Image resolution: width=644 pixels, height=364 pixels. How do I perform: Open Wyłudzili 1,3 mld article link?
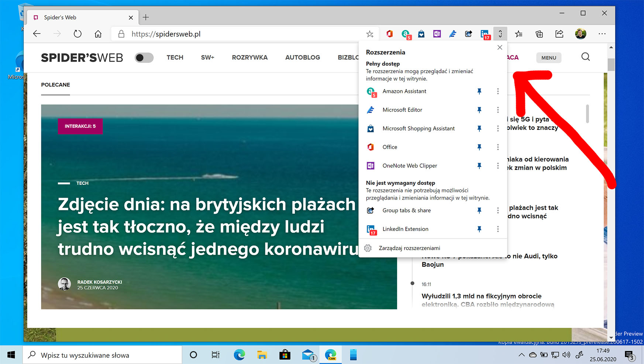click(488, 300)
